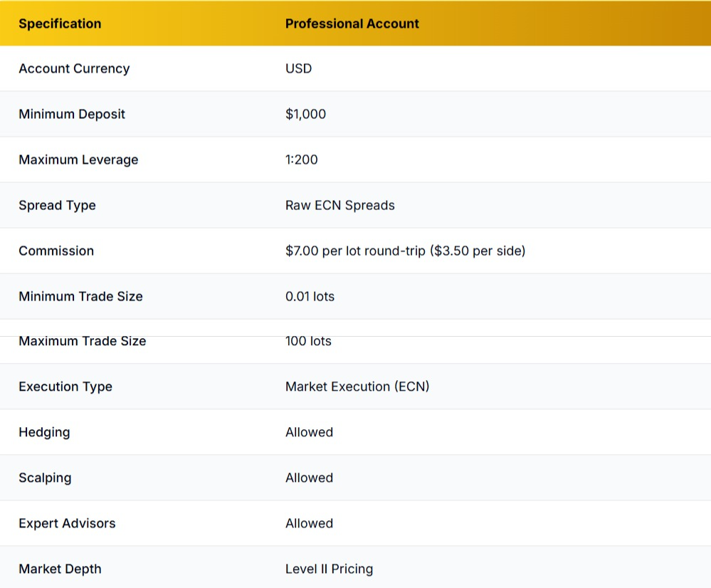Click the 1:200 leverage value
Viewport: 711px width, 588px height.
click(302, 159)
